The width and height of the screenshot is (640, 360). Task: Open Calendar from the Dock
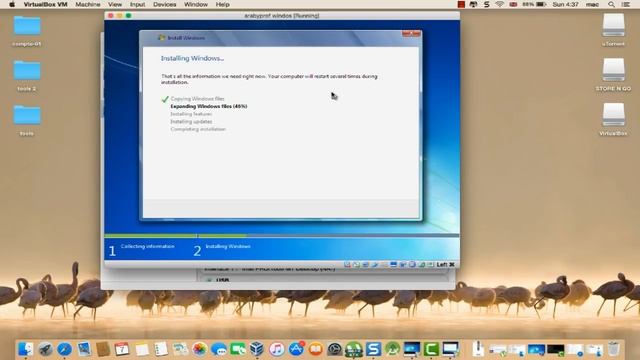point(122,349)
